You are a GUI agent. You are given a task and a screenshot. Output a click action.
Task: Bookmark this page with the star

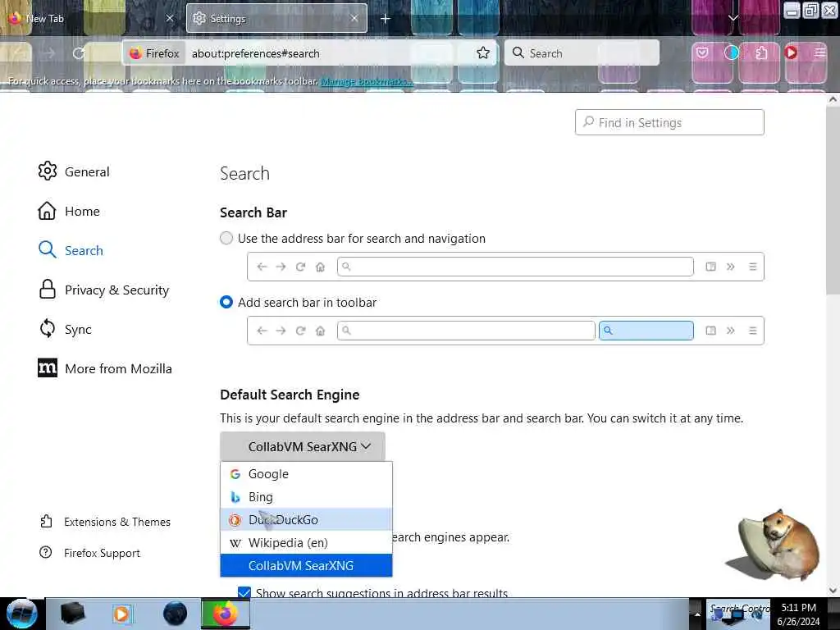[x=482, y=52]
